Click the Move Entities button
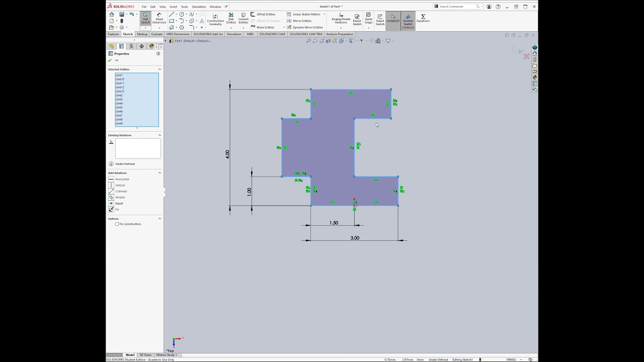Image resolution: width=644 pixels, height=362 pixels. 263,27
